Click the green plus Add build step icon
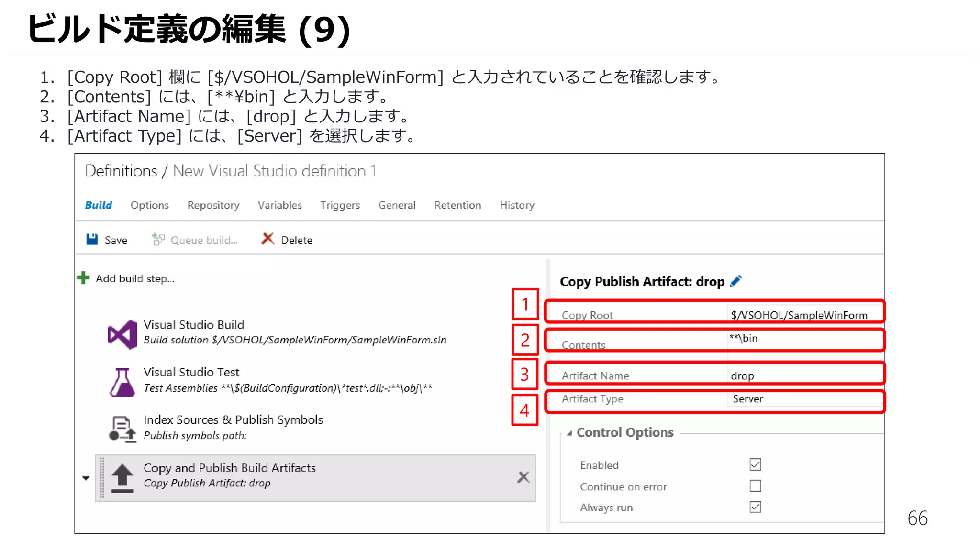Image resolution: width=980 pixels, height=551 pixels. click(83, 277)
